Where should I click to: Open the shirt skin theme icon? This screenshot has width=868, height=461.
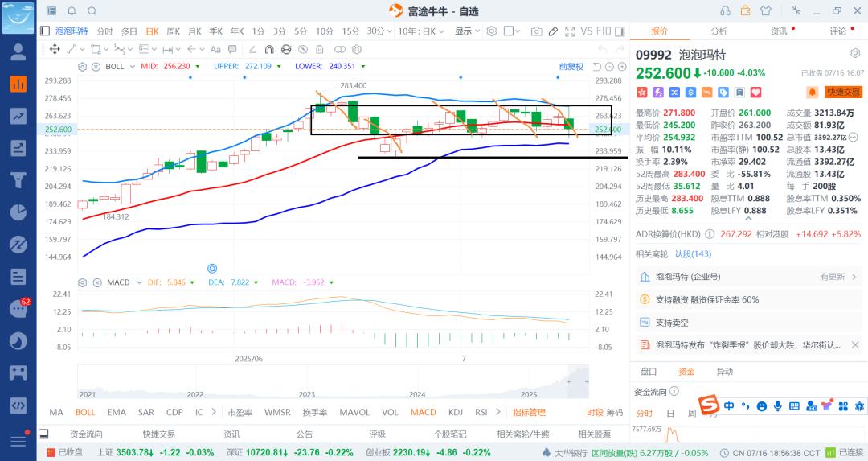pos(766,10)
